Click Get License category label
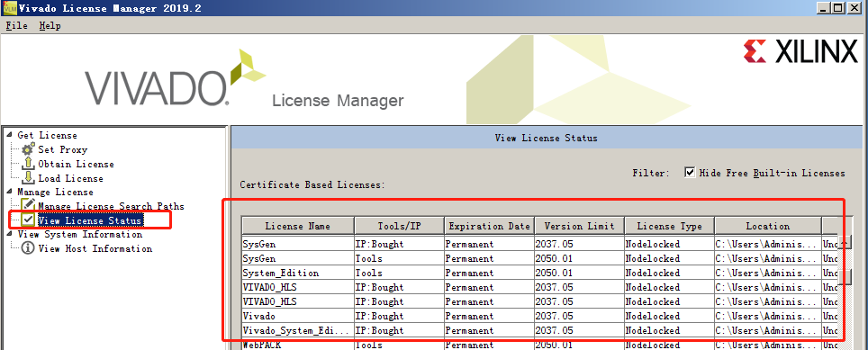Image resolution: width=868 pixels, height=350 pixels. (x=47, y=136)
